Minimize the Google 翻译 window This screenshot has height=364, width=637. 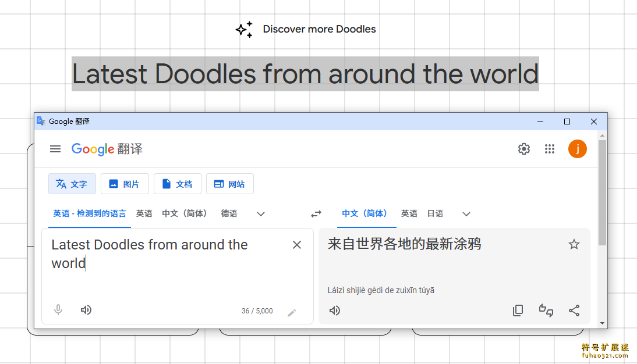click(540, 122)
